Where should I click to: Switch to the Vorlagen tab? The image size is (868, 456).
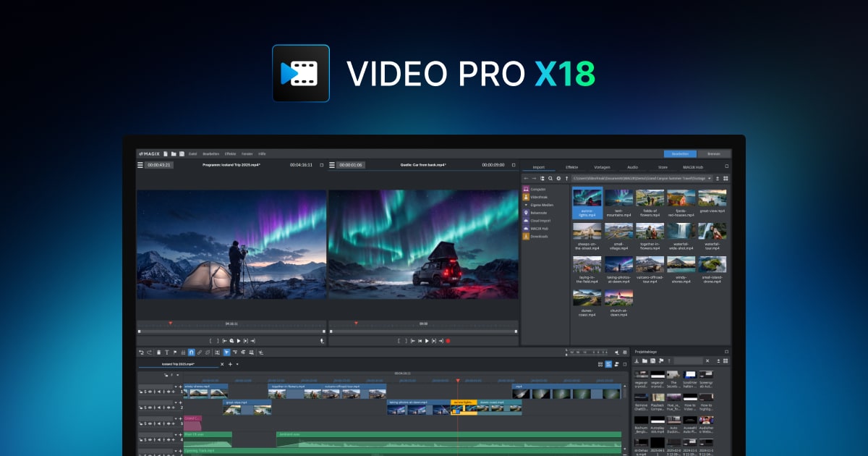click(x=602, y=167)
